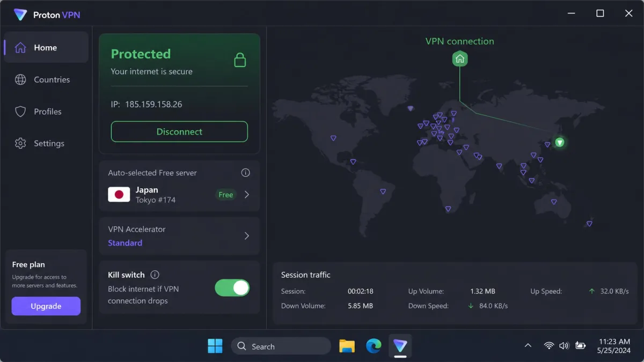This screenshot has width=644, height=362.
Task: Click the Free badge on Japan server
Action: [226, 195]
